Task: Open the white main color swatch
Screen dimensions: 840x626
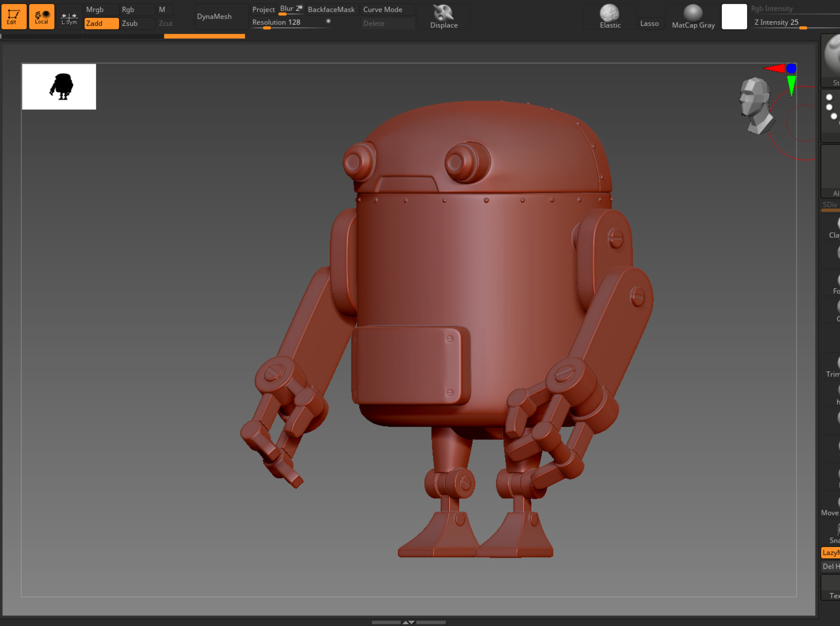Action: tap(734, 17)
